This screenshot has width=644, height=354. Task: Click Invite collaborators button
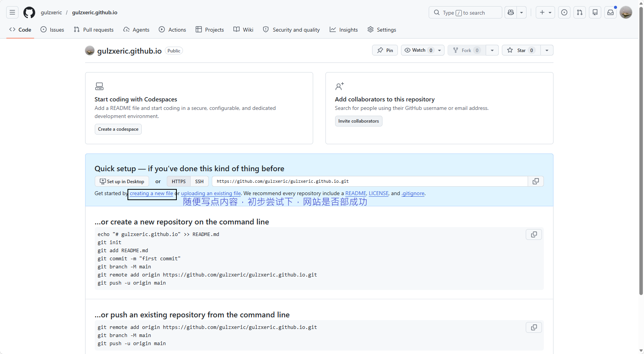pyautogui.click(x=359, y=121)
